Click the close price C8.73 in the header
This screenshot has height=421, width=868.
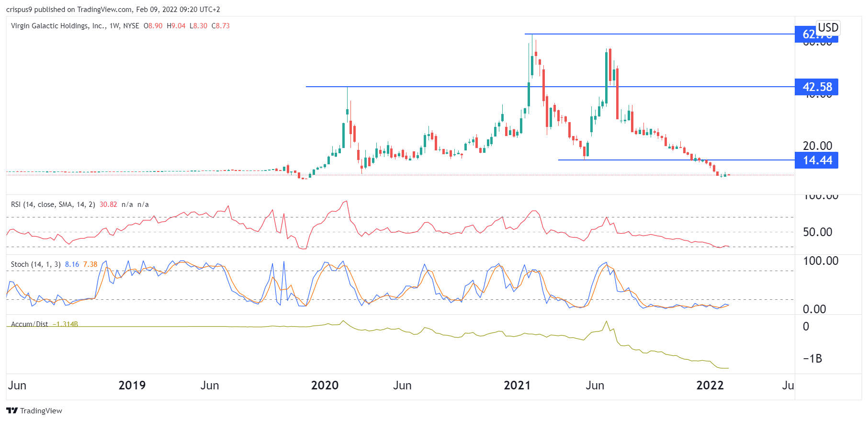click(221, 26)
